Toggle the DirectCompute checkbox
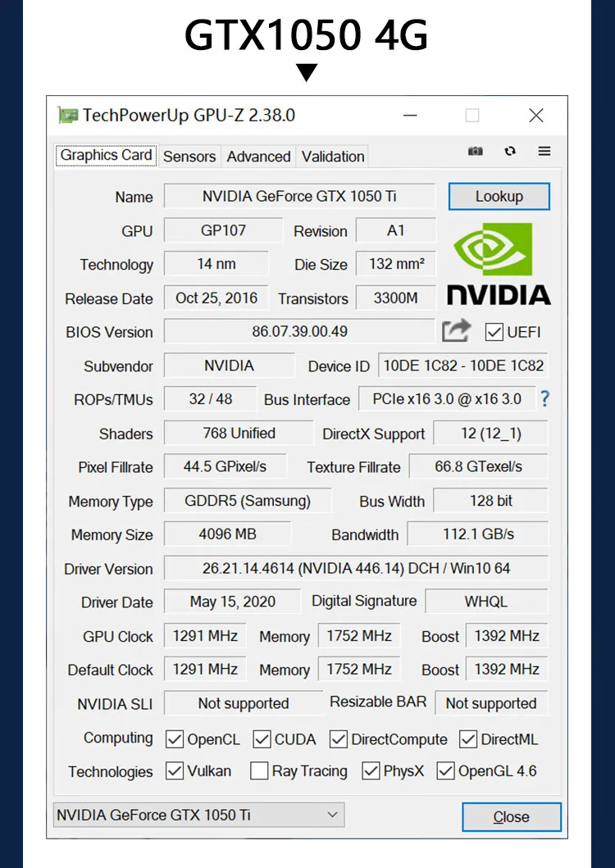Image resolution: width=615 pixels, height=868 pixels. pyautogui.click(x=338, y=739)
